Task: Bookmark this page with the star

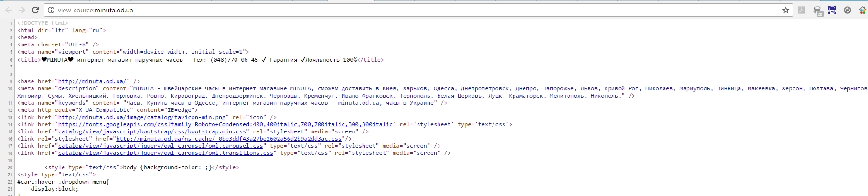Action: tap(785, 10)
